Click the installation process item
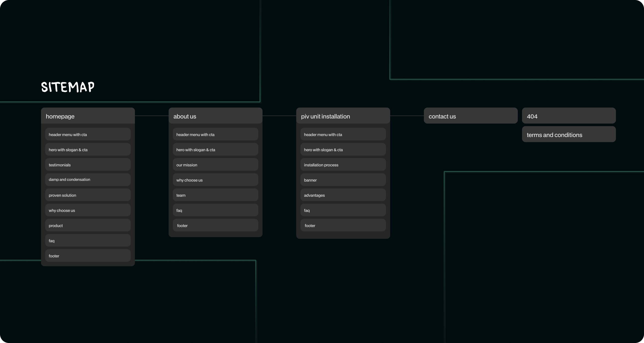644x343 pixels. (343, 165)
